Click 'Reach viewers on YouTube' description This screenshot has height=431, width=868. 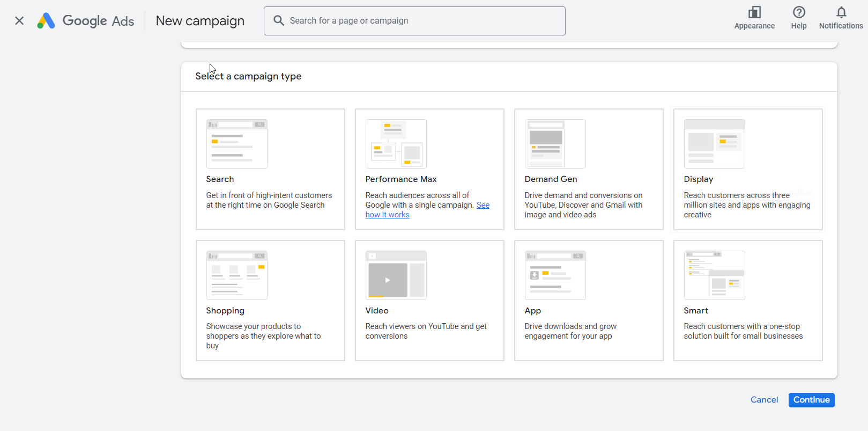coord(426,331)
